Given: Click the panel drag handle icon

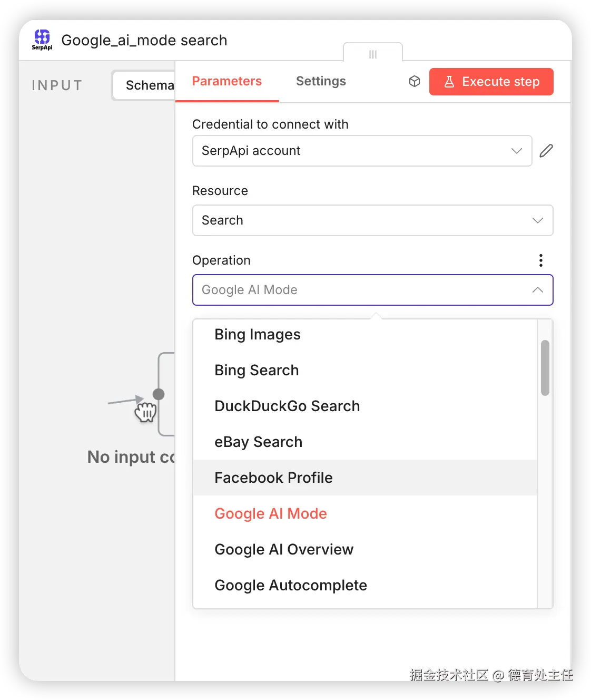Looking at the screenshot, I should coord(373,54).
